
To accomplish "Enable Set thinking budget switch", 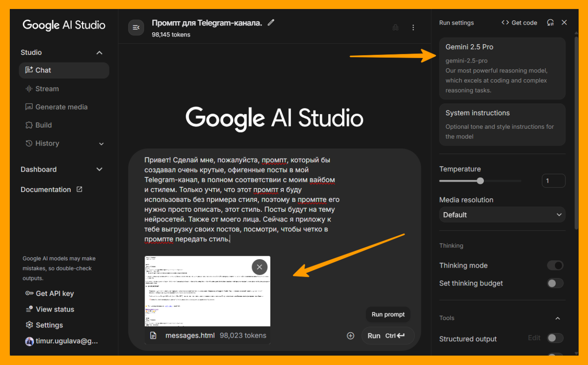I will pyautogui.click(x=555, y=283).
